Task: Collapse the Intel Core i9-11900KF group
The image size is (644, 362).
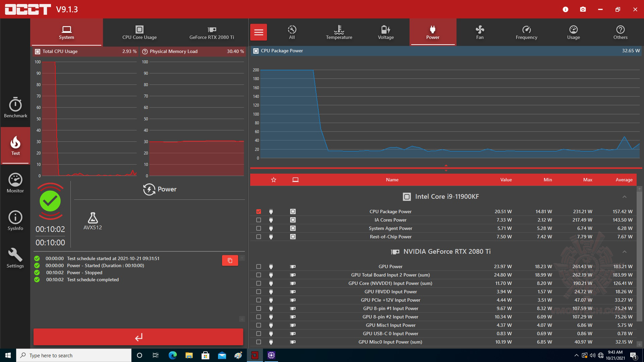Action: coord(624,197)
